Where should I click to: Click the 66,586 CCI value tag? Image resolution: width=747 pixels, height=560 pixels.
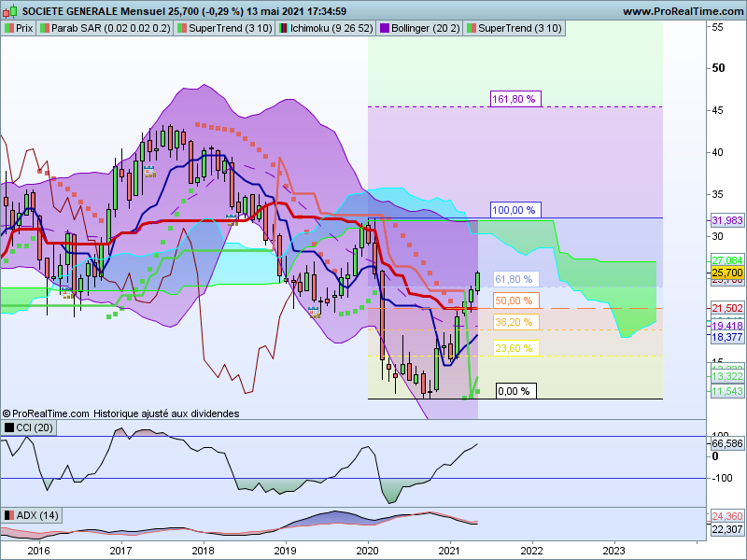(x=727, y=444)
